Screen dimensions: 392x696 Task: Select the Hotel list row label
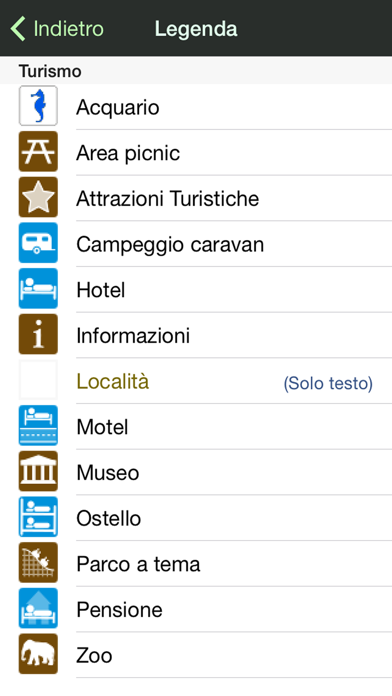click(x=101, y=290)
